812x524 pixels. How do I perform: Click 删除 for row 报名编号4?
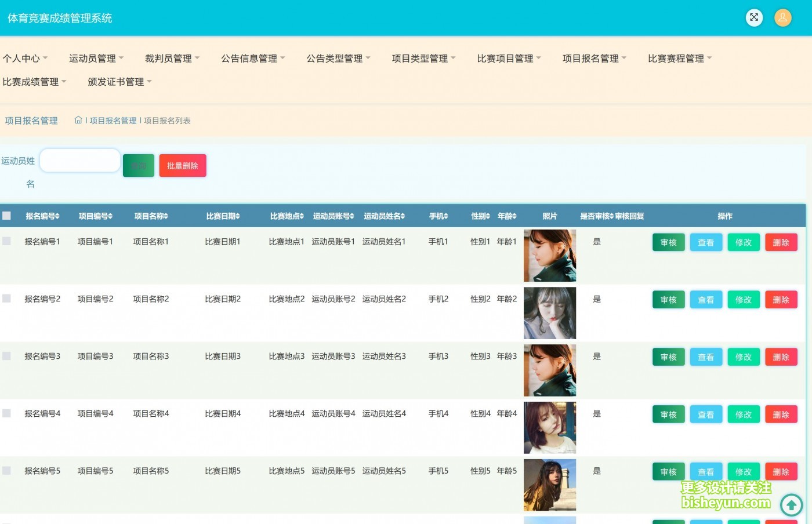pos(781,414)
